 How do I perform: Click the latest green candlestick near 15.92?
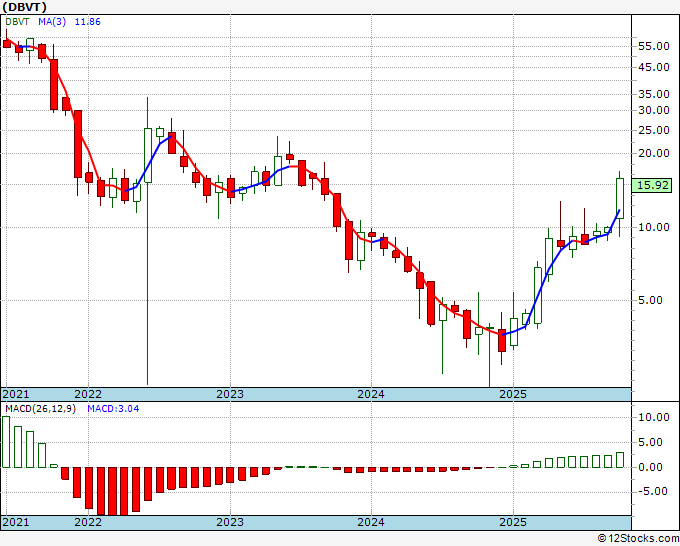click(620, 198)
